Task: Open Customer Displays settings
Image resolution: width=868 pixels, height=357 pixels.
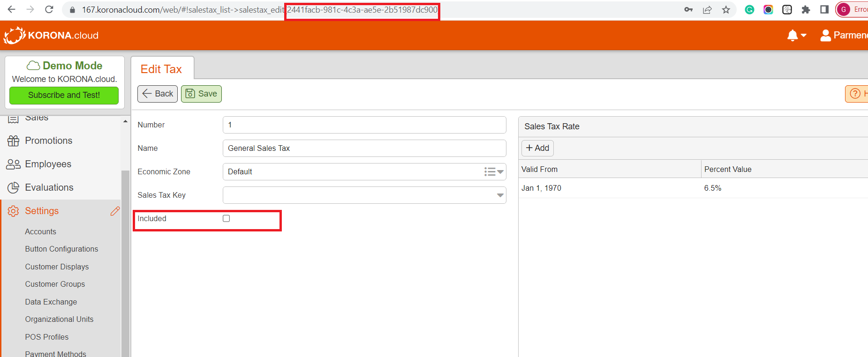Action: [57, 267]
